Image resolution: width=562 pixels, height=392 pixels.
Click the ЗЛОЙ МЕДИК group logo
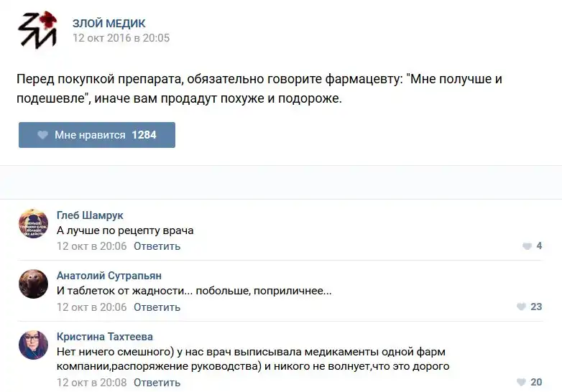coord(37,30)
